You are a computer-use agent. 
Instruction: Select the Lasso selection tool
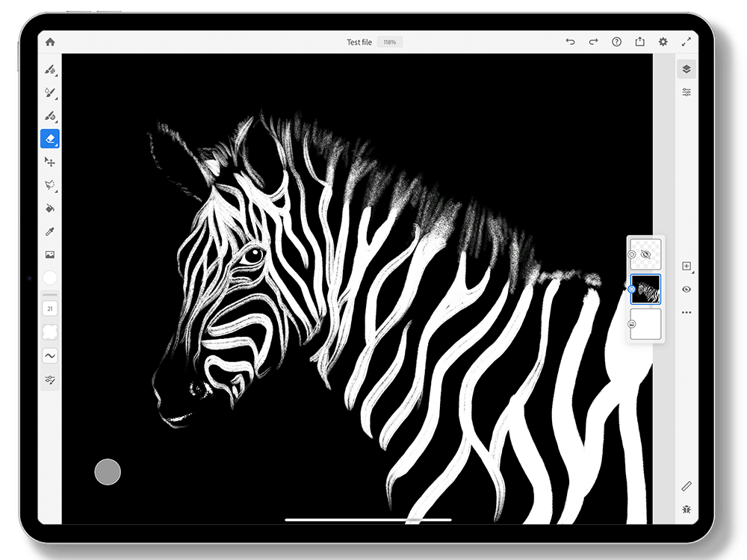(50, 184)
